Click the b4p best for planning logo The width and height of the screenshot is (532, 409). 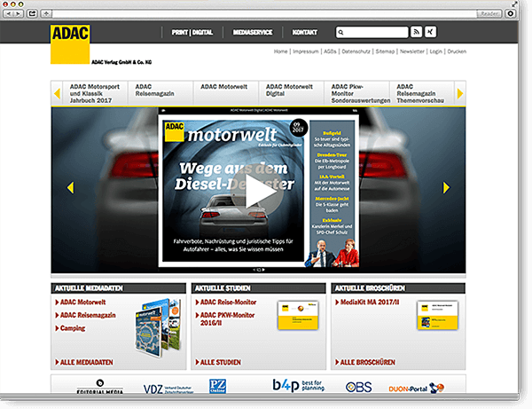pos(299,386)
